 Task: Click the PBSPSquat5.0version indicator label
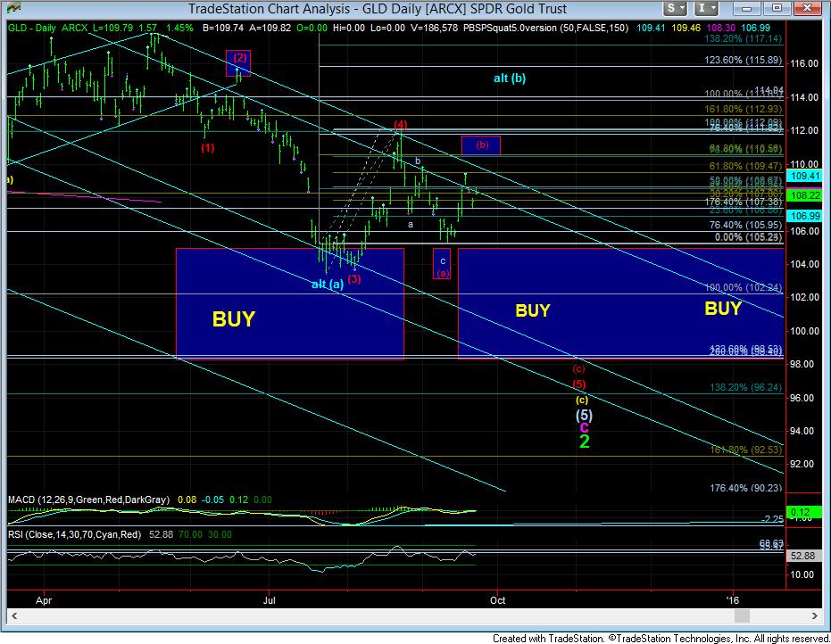[x=546, y=28]
